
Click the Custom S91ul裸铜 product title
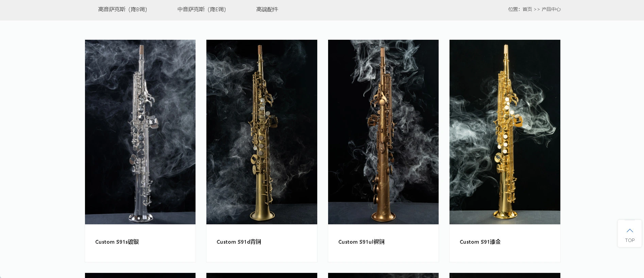pyautogui.click(x=361, y=242)
